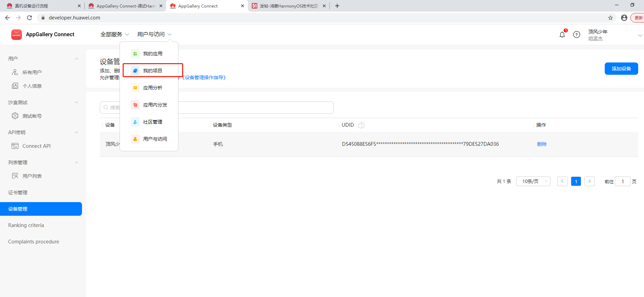This screenshot has width=644, height=297.
Task: Click the device search input field
Action: click(x=217, y=108)
